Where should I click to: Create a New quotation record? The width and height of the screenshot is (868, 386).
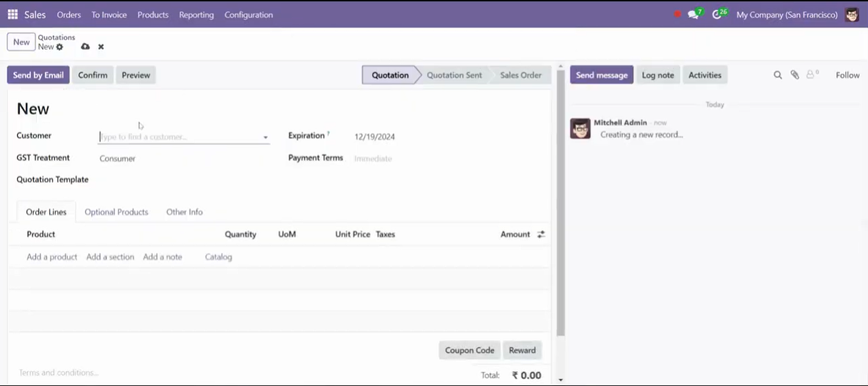tap(22, 42)
